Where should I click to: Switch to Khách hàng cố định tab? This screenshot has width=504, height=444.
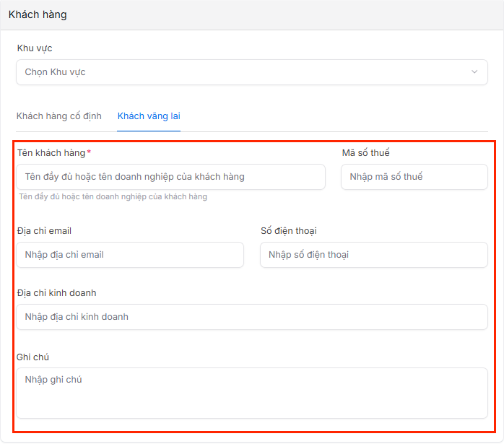tap(58, 116)
